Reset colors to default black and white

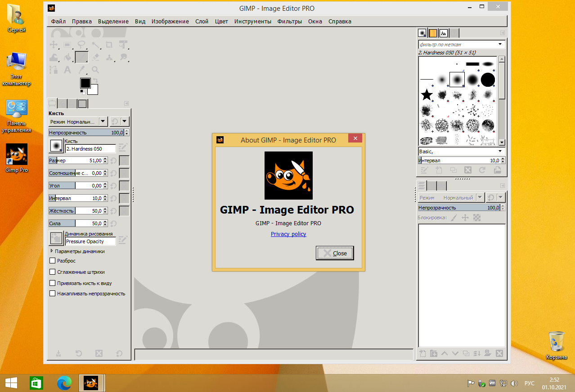click(x=82, y=91)
